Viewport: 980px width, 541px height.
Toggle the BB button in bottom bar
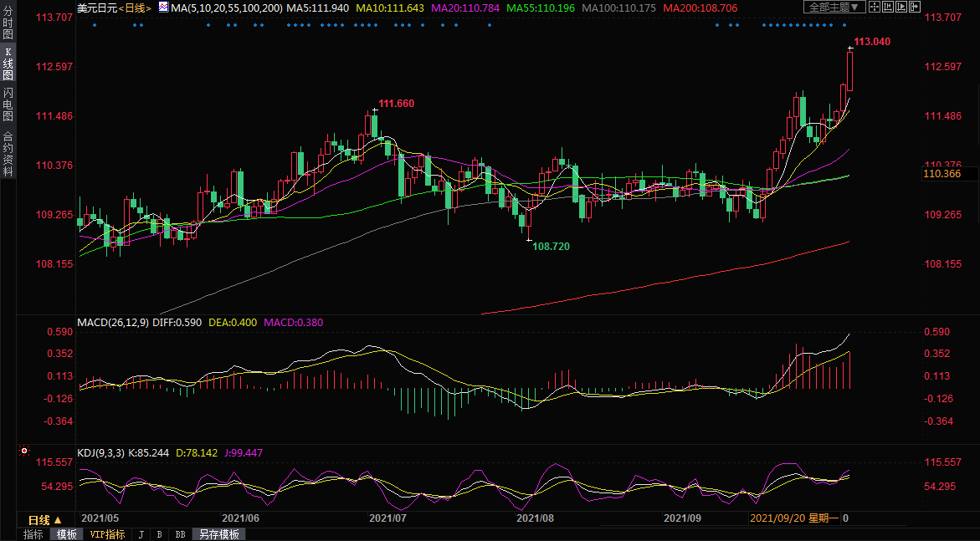click(x=180, y=534)
